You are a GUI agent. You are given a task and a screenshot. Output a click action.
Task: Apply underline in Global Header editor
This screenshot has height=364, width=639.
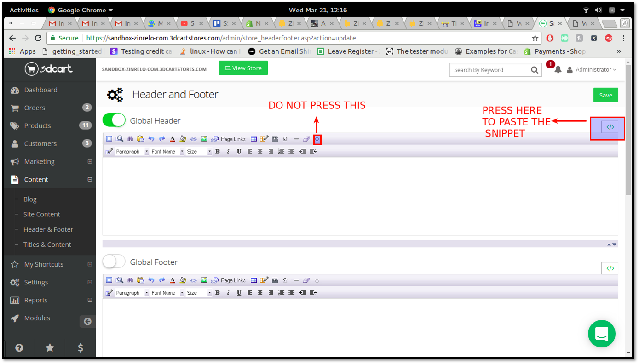point(239,151)
